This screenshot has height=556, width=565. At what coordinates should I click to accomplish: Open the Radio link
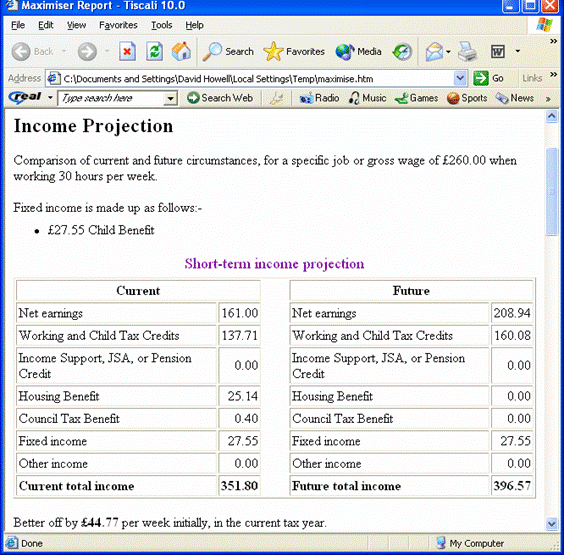coord(319,98)
